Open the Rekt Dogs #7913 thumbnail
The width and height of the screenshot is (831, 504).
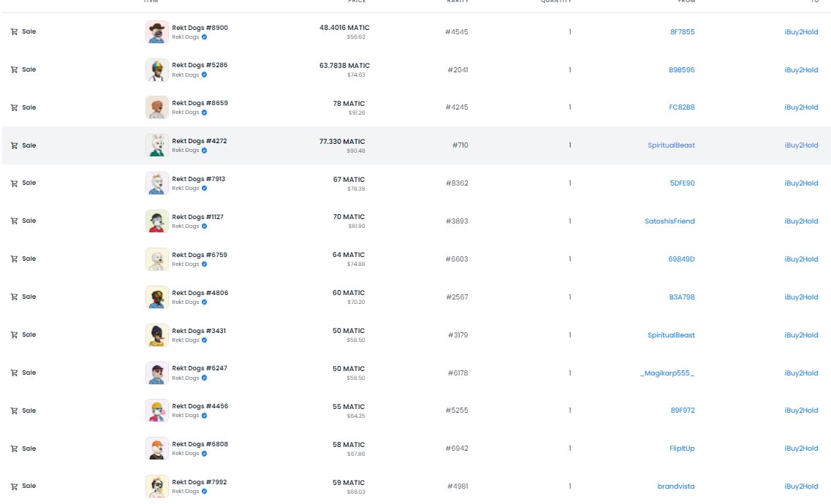click(157, 183)
